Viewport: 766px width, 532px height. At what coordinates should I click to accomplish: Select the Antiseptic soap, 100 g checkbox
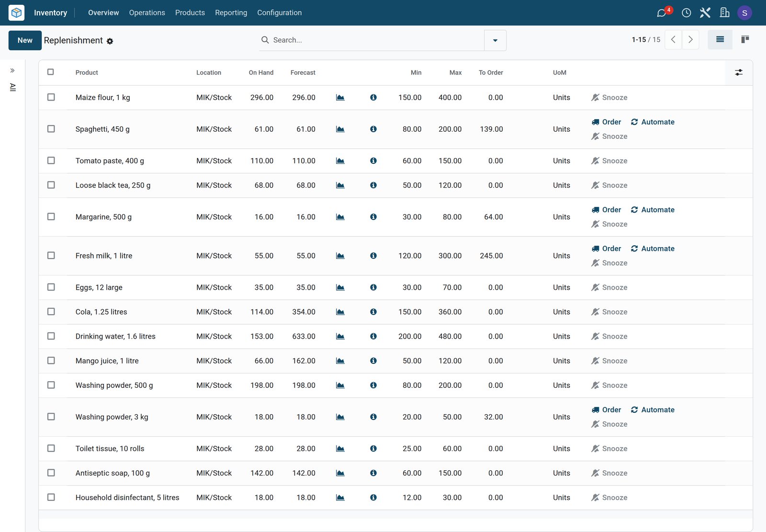click(51, 473)
